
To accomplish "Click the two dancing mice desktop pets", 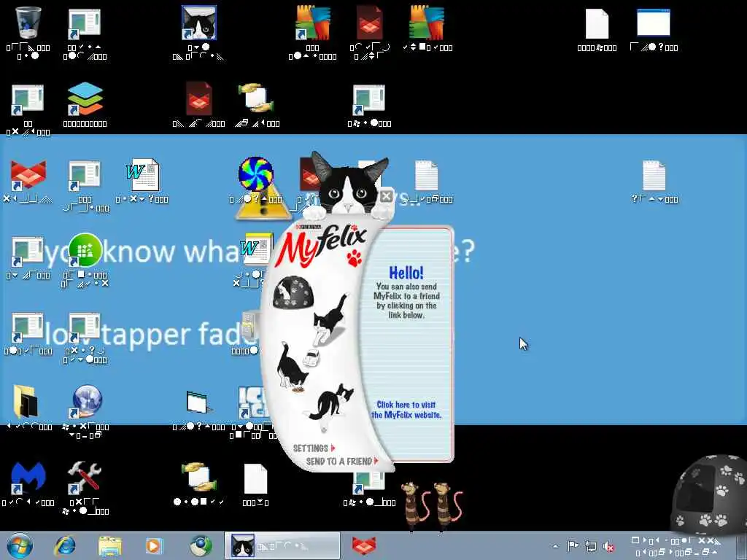I will (432, 506).
